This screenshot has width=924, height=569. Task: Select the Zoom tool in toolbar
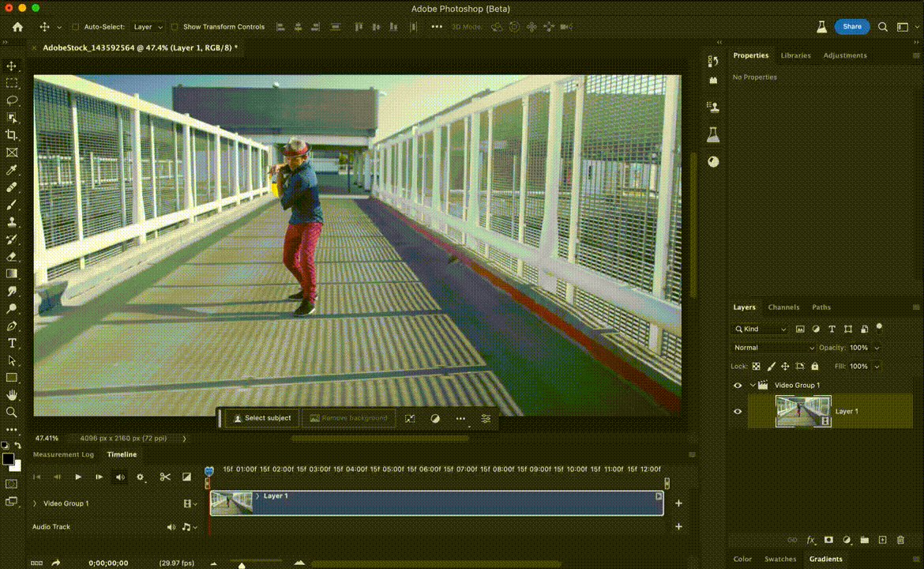[12, 412]
